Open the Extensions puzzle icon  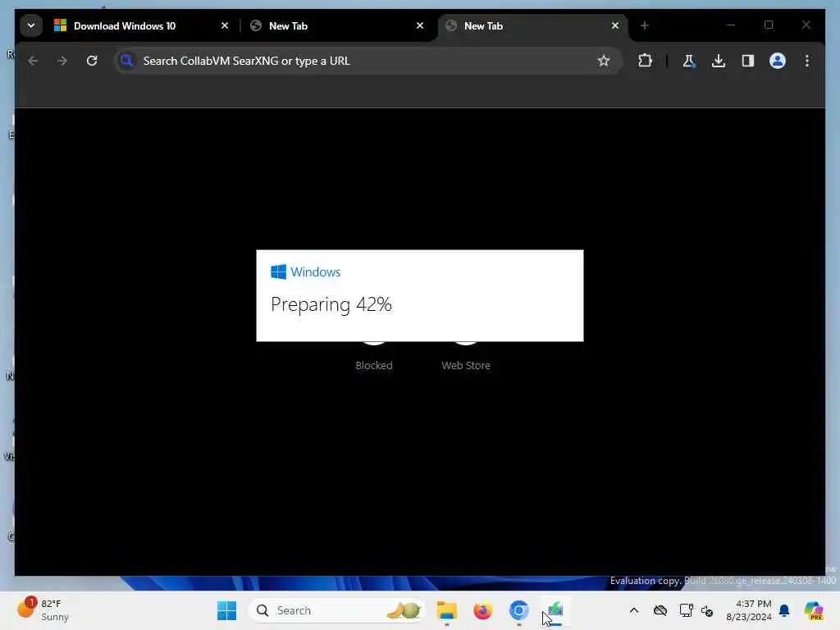645,61
